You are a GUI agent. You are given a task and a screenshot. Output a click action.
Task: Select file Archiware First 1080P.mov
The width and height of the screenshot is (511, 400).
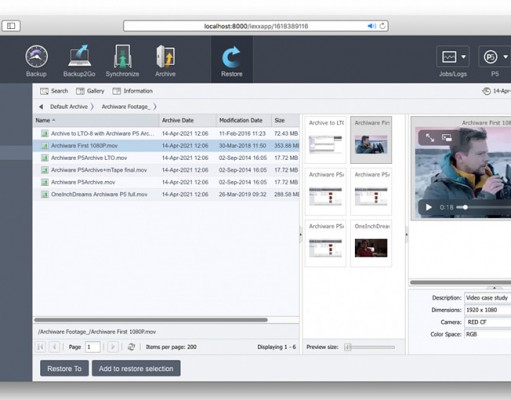click(166, 146)
